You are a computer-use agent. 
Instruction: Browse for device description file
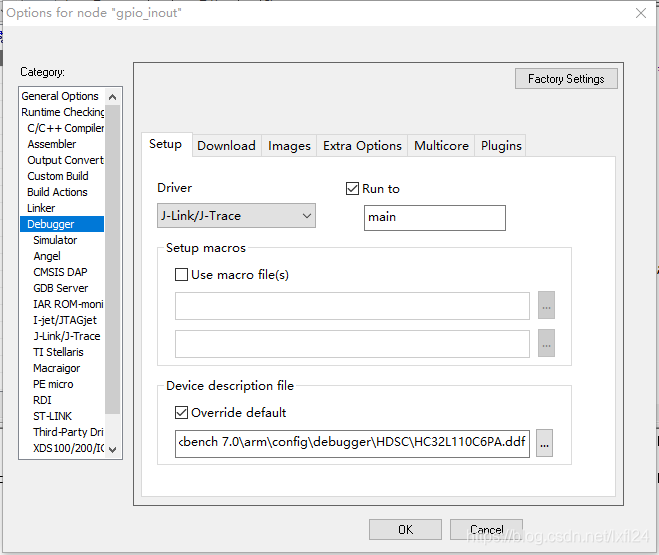click(544, 443)
